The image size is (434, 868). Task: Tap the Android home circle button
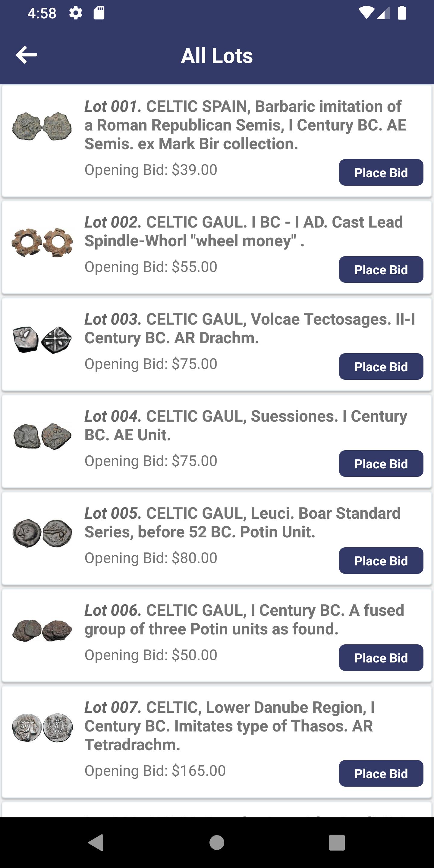[217, 842]
